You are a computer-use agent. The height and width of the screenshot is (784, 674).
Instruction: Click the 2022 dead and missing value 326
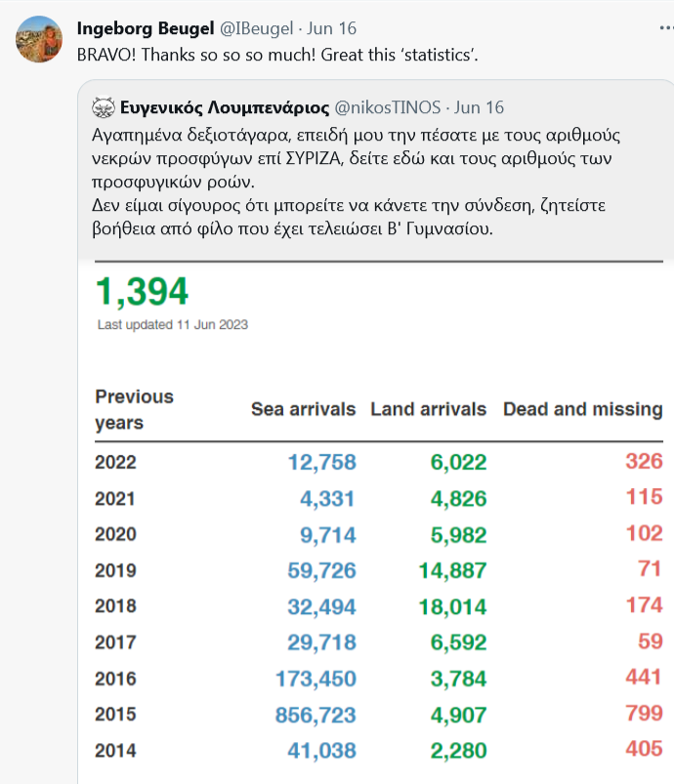(645, 461)
